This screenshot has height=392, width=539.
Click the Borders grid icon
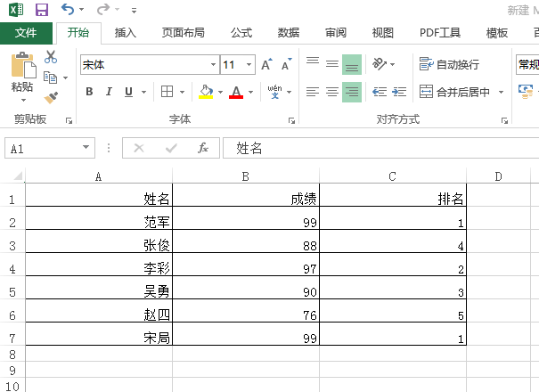167,92
